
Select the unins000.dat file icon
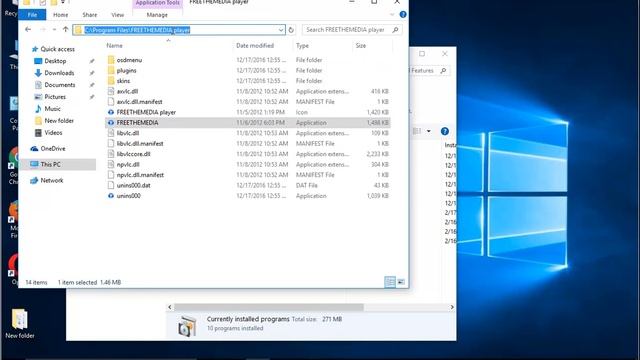111,185
